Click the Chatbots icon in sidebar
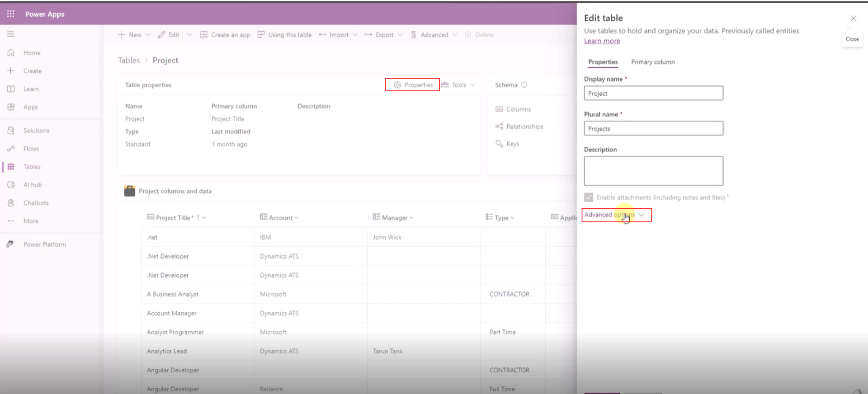Screen dimensions: 868x394 coord(11,203)
